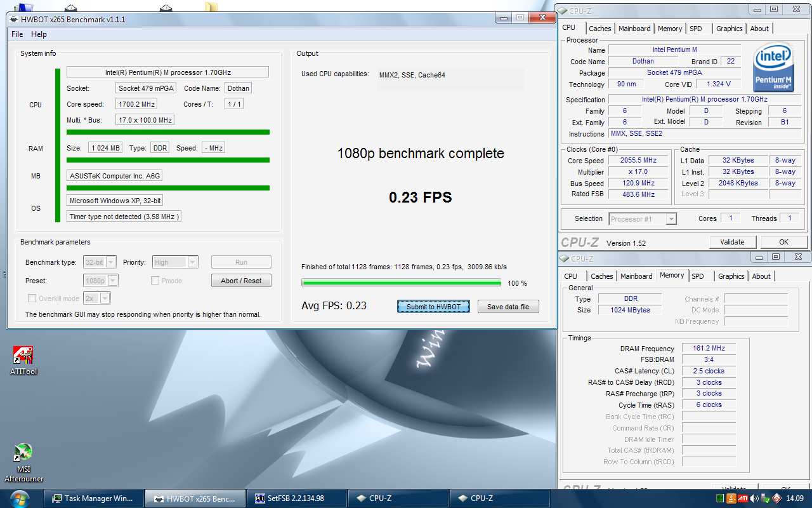Click the Save data file button
The height and width of the screenshot is (508, 812).
[508, 307]
